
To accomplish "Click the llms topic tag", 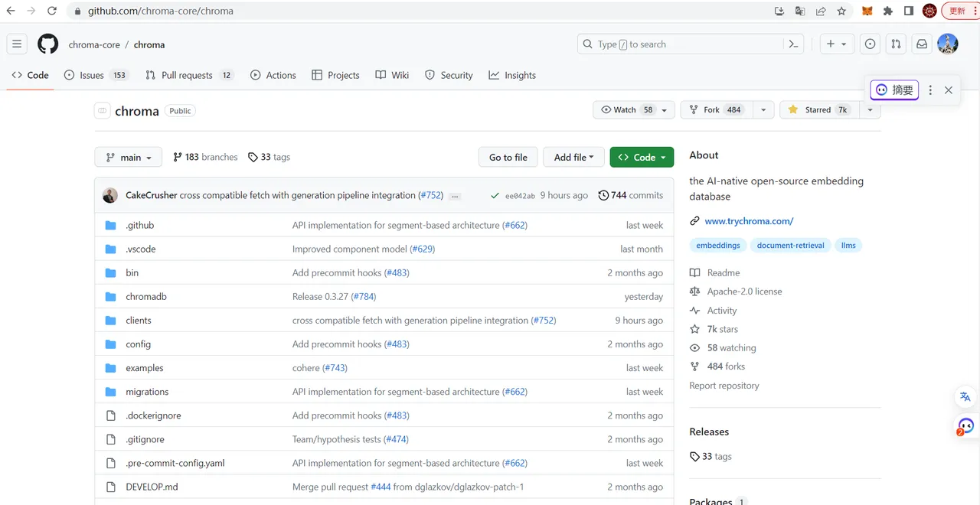I will (848, 246).
